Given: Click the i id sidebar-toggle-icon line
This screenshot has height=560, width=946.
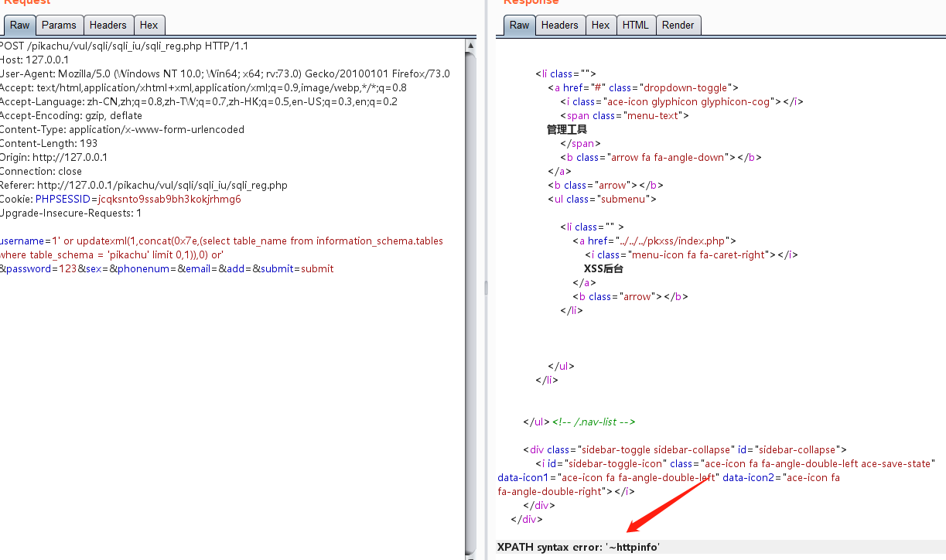Looking at the screenshot, I should click(735, 463).
